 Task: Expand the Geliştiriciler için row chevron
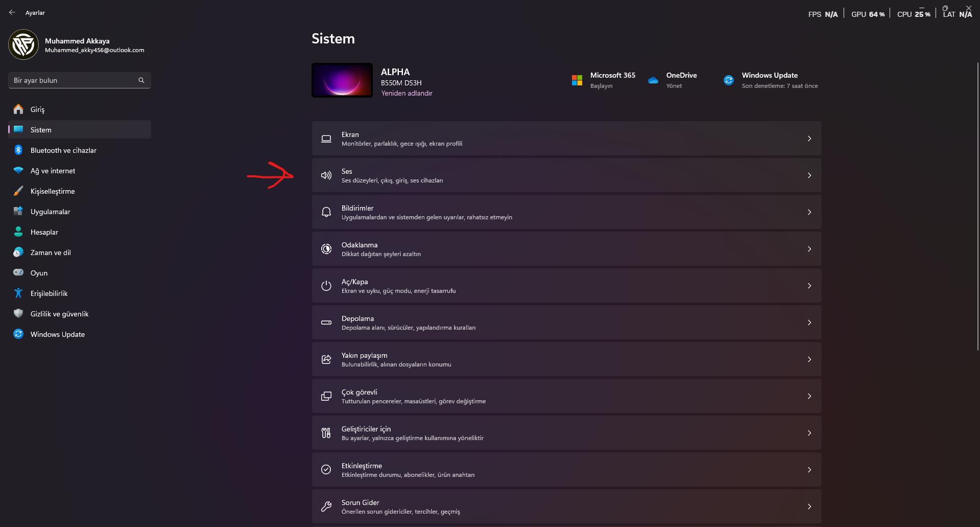point(809,433)
